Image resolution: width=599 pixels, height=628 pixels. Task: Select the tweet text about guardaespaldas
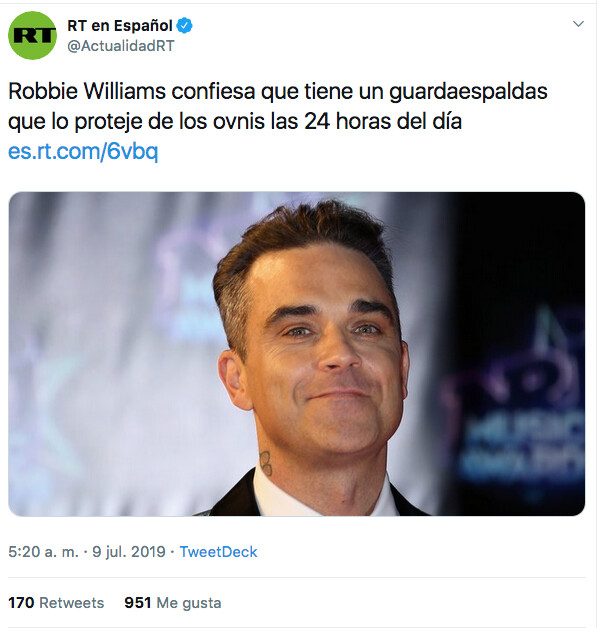coord(277,106)
